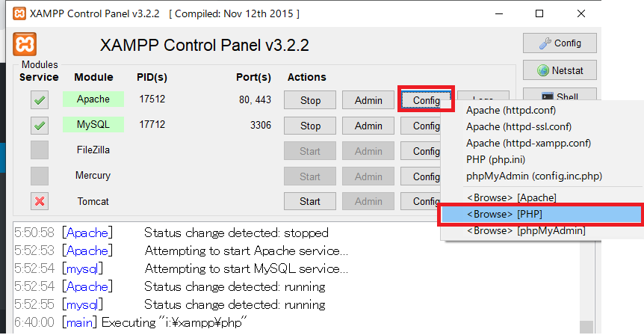Open the MySQL Admin page

point(368,126)
